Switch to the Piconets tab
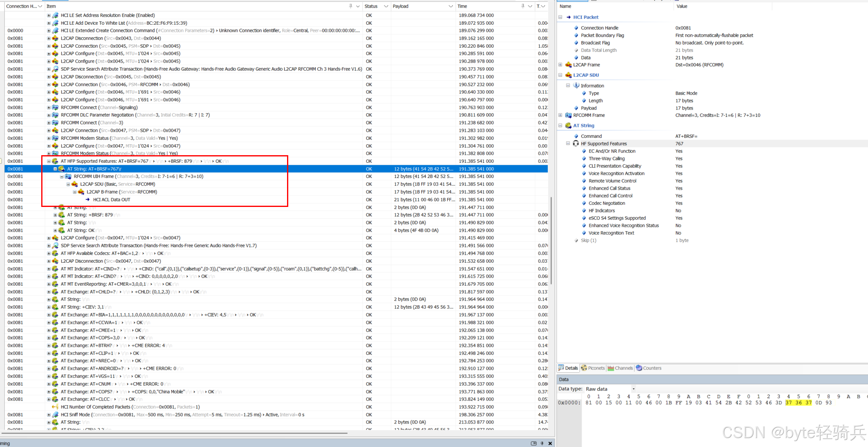This screenshot has width=868, height=447. coord(593,368)
